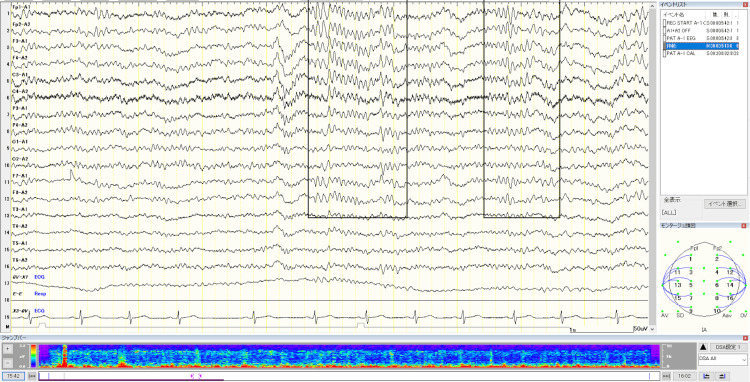Select the T5-A1 channel label
Viewport: 750px width, 382px height.
[20, 243]
